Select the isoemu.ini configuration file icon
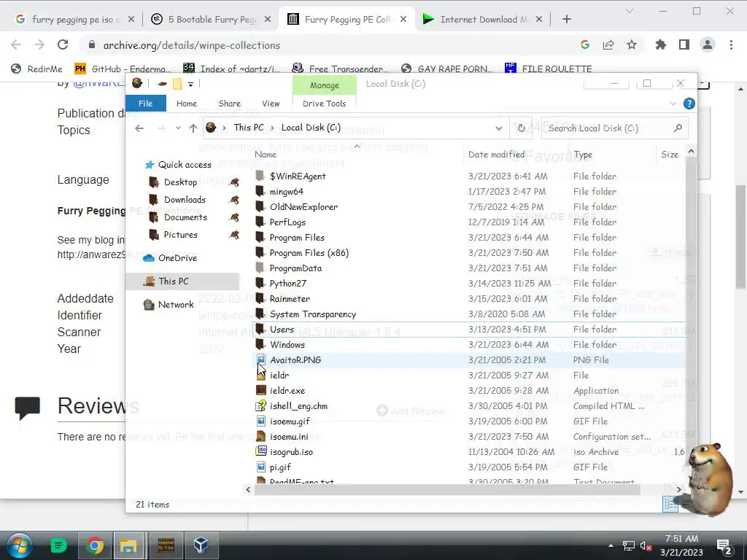The width and height of the screenshot is (747, 560). click(x=261, y=436)
